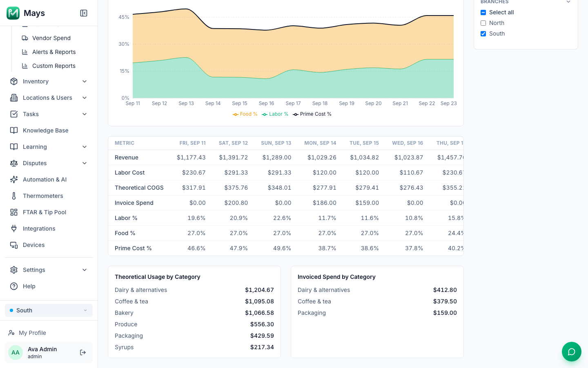The width and height of the screenshot is (588, 368).
Task: Toggle Food % series in chart legend
Action: pos(245,114)
